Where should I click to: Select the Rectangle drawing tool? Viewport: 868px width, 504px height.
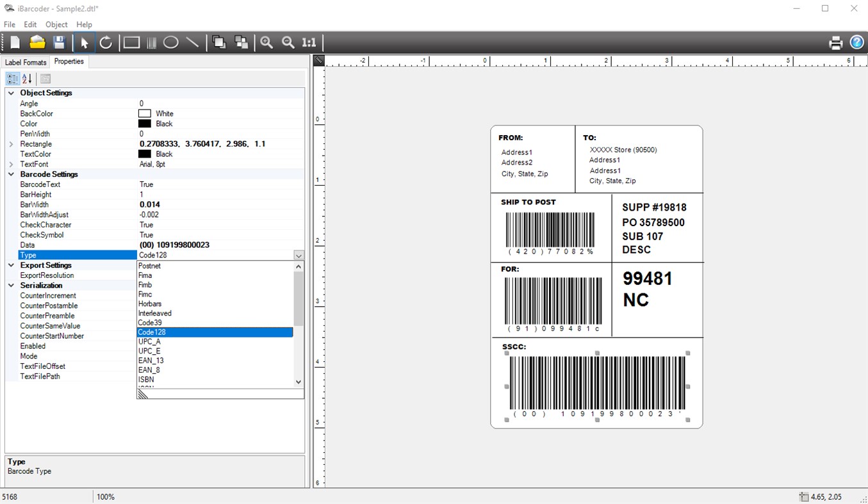pos(130,42)
